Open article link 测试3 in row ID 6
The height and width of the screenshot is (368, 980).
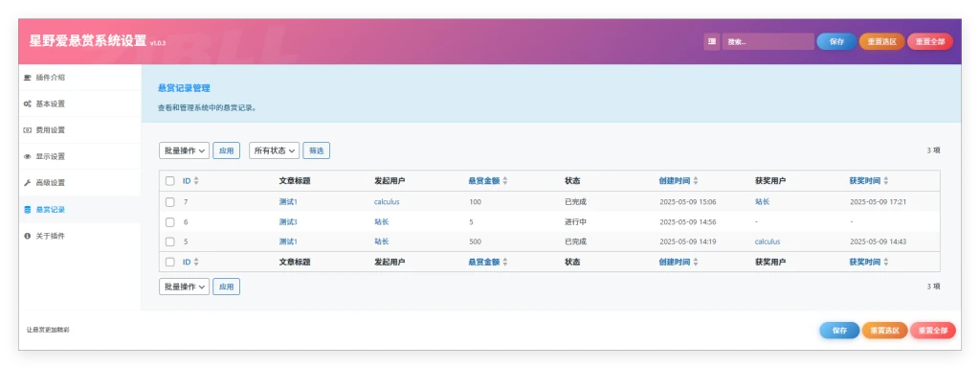pos(288,222)
